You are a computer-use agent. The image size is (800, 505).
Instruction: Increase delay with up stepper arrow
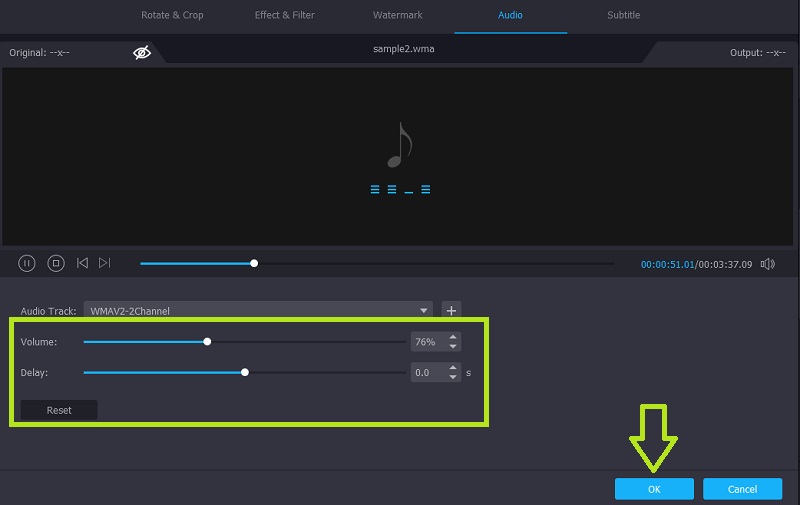click(453, 368)
